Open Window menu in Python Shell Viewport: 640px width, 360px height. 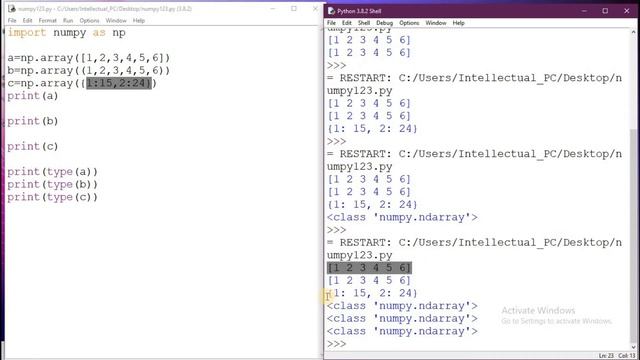point(436,23)
